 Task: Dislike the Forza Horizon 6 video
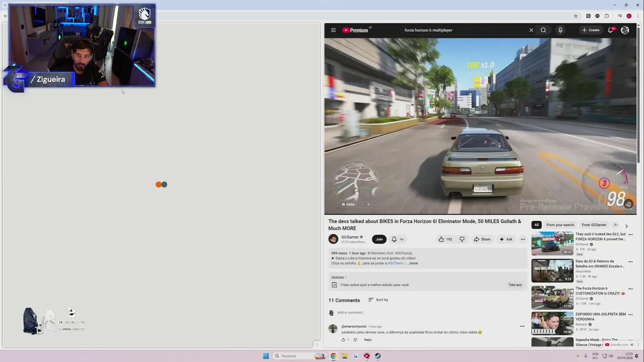click(462, 239)
